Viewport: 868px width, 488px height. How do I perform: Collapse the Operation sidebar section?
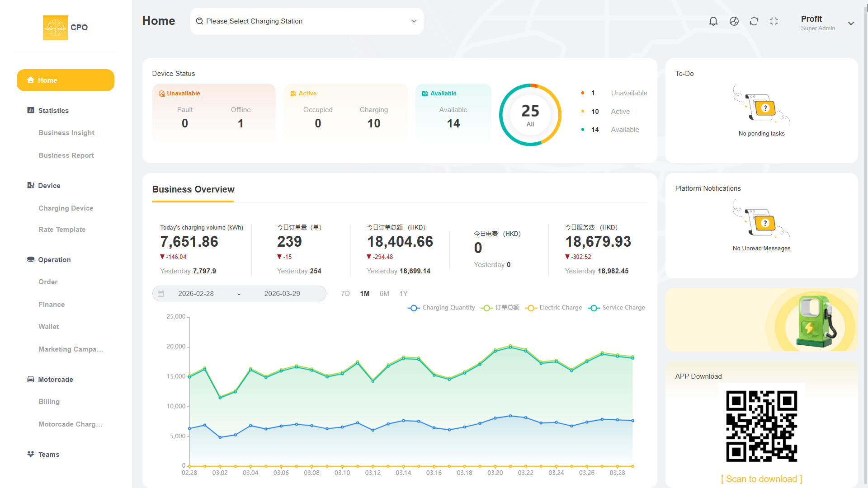pos(54,260)
